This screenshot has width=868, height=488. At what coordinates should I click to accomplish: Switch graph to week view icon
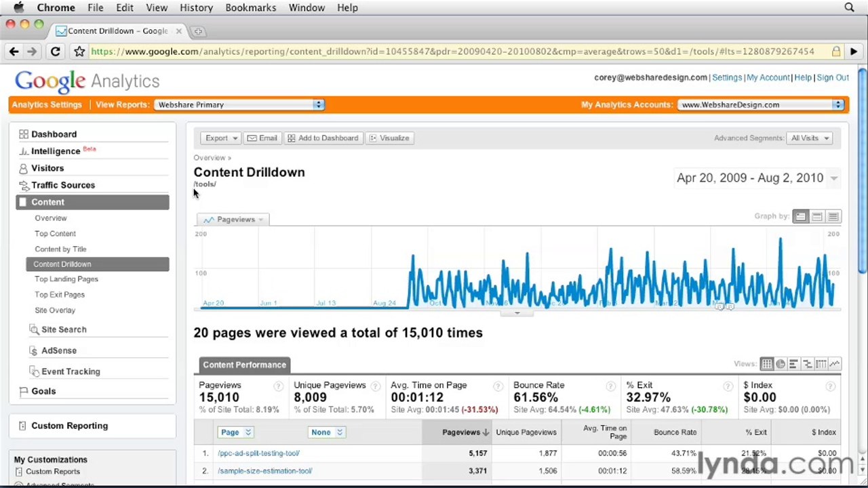(817, 216)
